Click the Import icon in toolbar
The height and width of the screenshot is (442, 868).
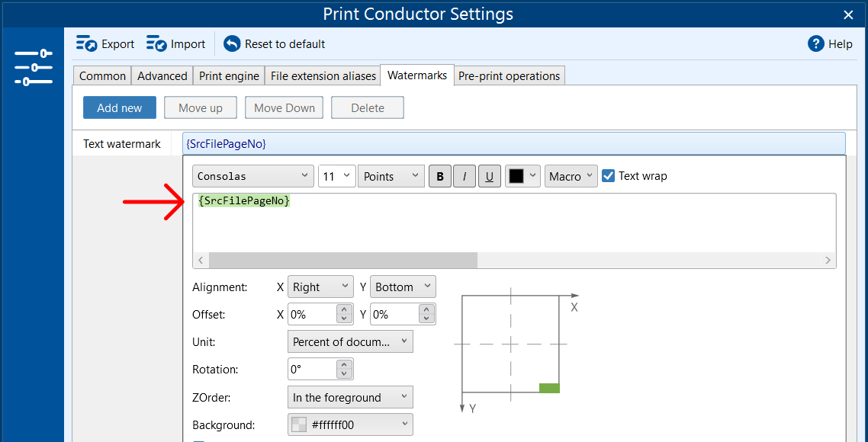[156, 44]
